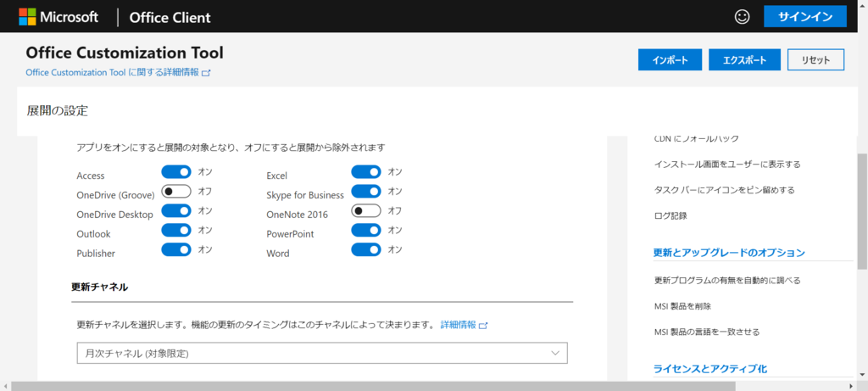Click the horizontal scrollbar thumb
The width and height of the screenshot is (868, 391).
coord(374,386)
